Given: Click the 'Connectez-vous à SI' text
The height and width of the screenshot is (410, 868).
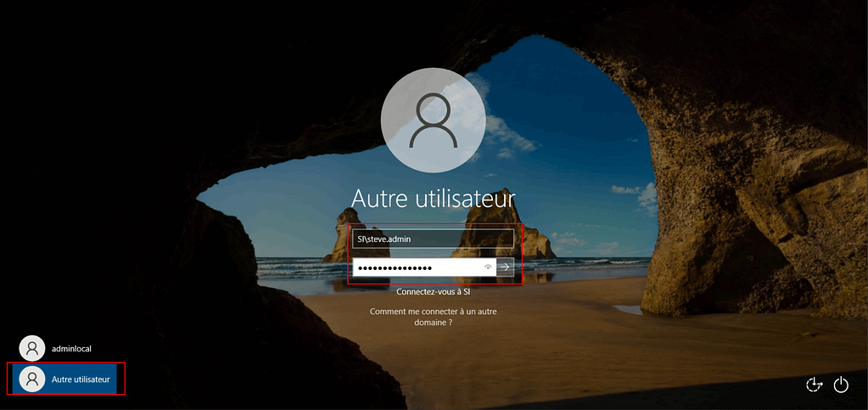Looking at the screenshot, I should tap(433, 292).
